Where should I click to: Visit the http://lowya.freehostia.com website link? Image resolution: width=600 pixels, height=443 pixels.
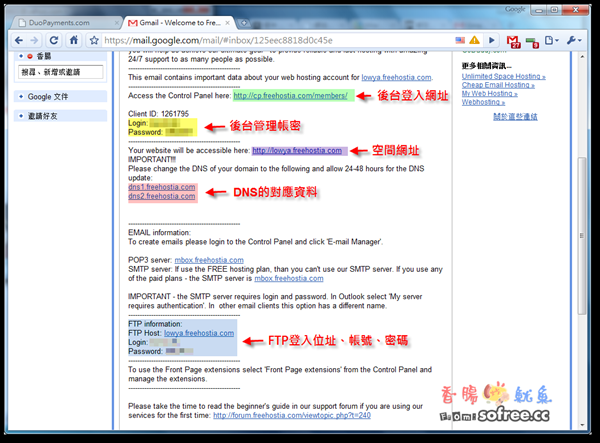click(297, 151)
